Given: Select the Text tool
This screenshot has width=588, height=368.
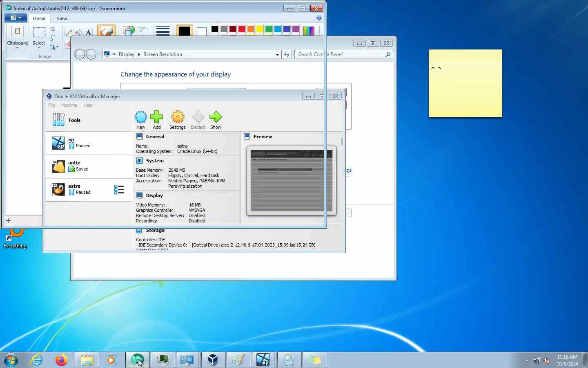Looking at the screenshot, I should (88, 33).
